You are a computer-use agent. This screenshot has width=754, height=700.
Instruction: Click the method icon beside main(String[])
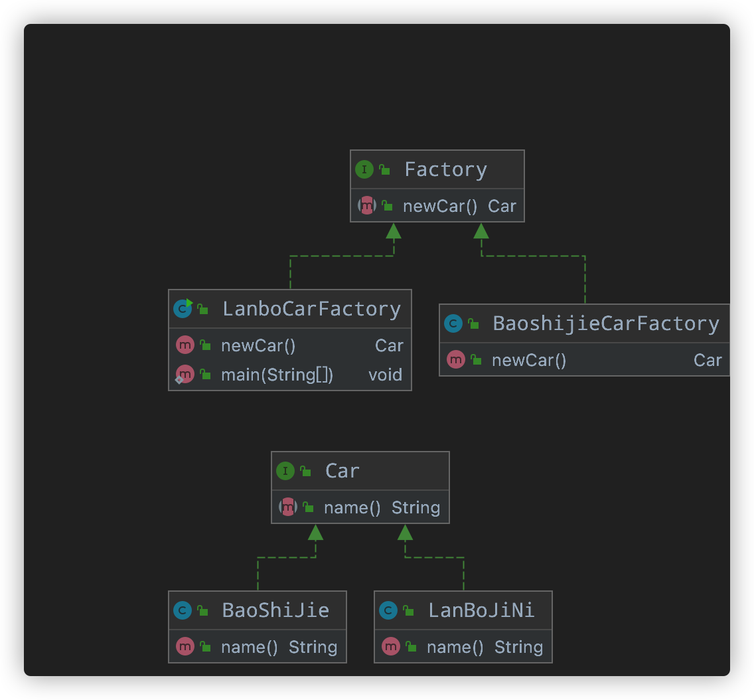185,375
